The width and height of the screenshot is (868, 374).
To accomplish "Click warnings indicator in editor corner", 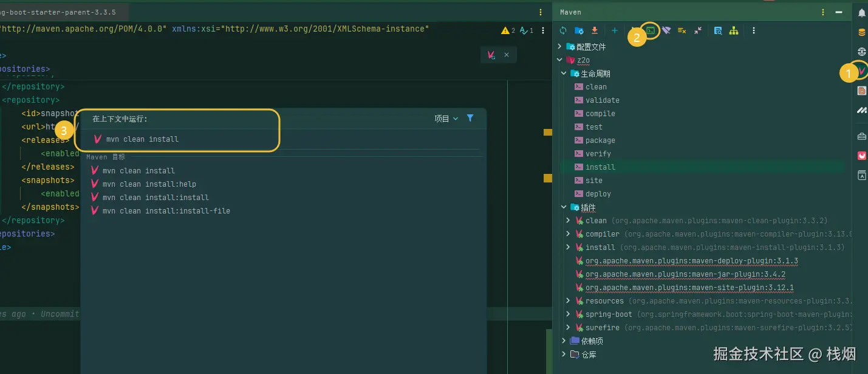I will click(508, 30).
